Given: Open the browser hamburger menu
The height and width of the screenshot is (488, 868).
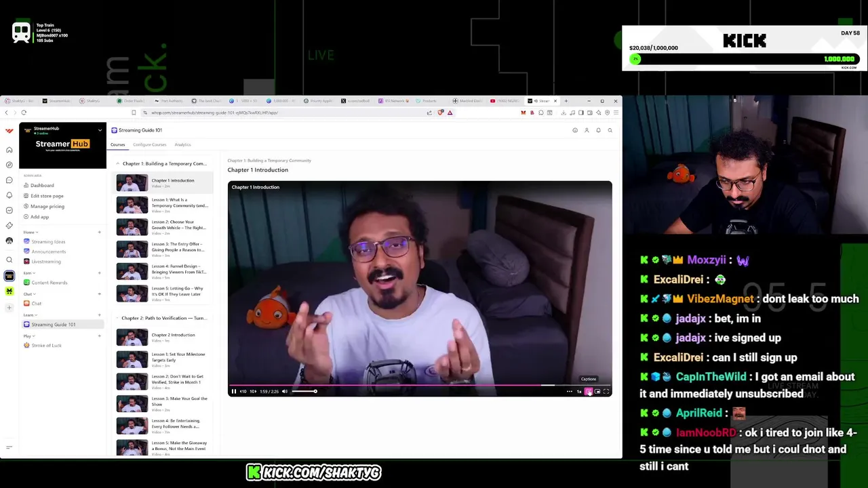Looking at the screenshot, I should (x=616, y=113).
